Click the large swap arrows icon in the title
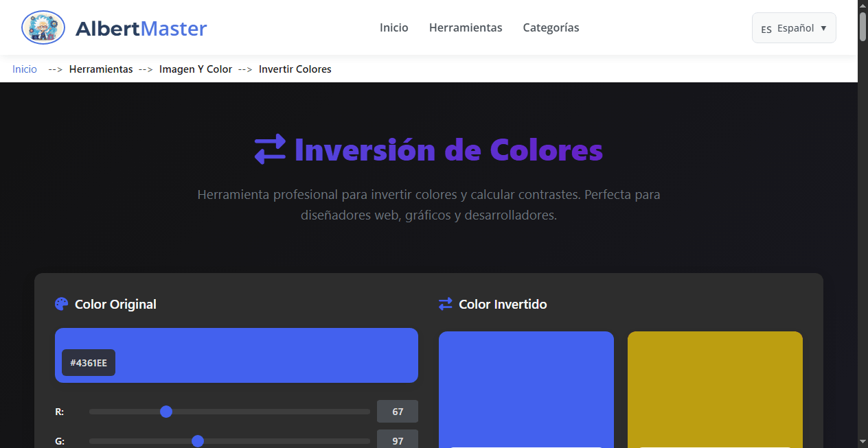This screenshot has height=448, width=868. (271, 148)
